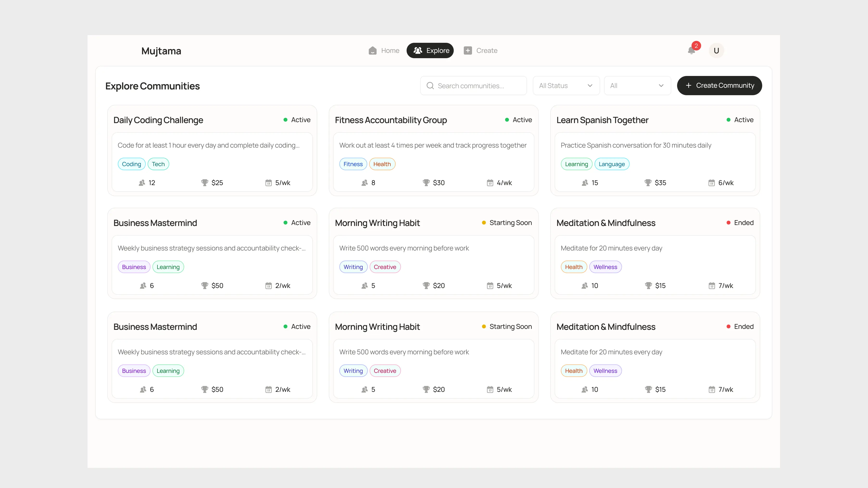Click members icon on Fitness Accountability Group
The image size is (868, 488).
[x=364, y=182]
